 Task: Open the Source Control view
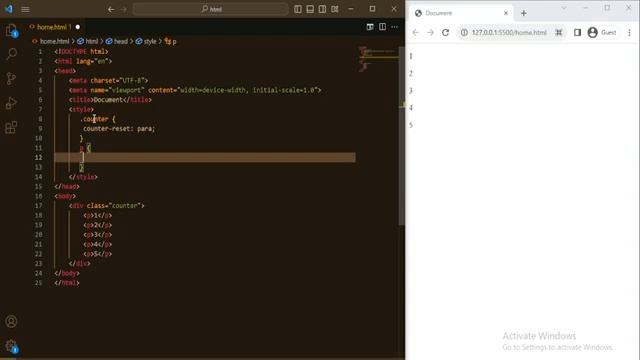pos(11,78)
